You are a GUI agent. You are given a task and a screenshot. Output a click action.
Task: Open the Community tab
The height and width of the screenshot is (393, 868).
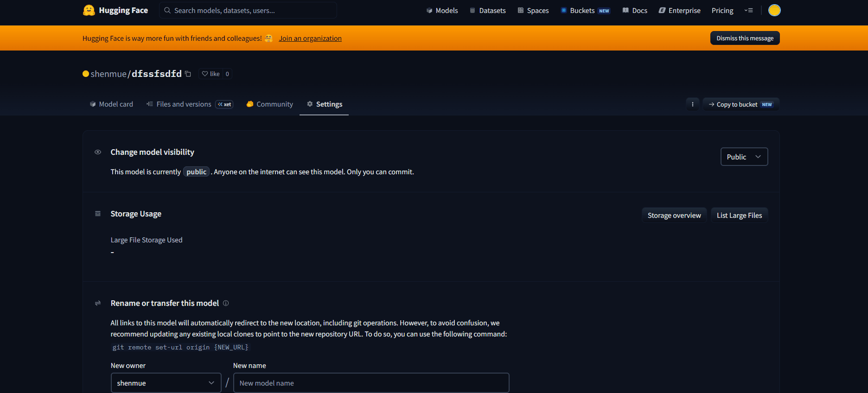point(270,104)
